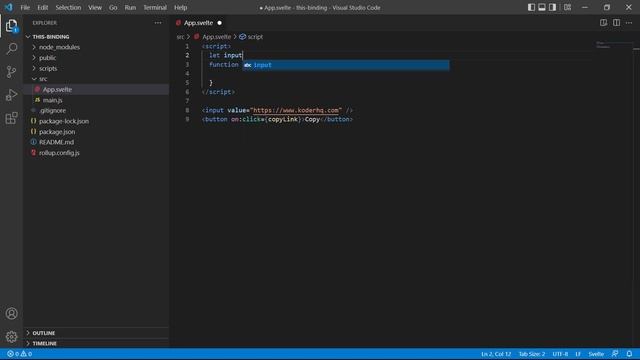Expand the OUTLINE section
Viewport: 640px width, 360px height.
[44, 333]
